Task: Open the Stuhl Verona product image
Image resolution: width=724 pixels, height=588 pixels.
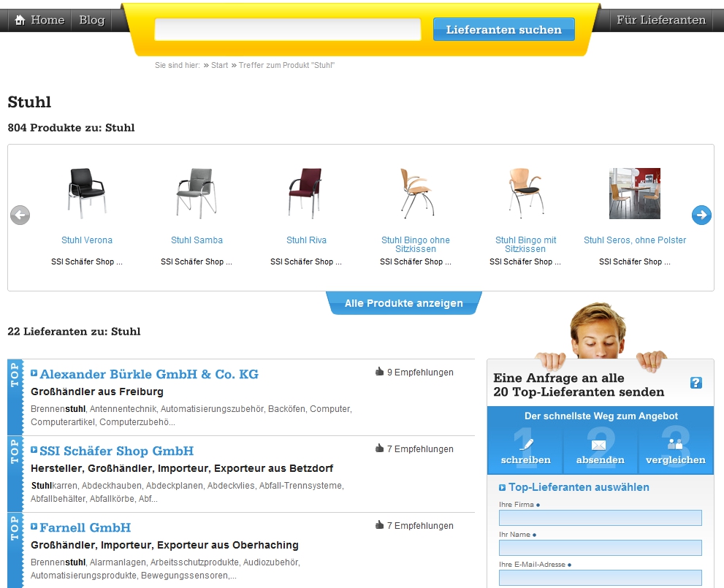Action: pyautogui.click(x=87, y=194)
